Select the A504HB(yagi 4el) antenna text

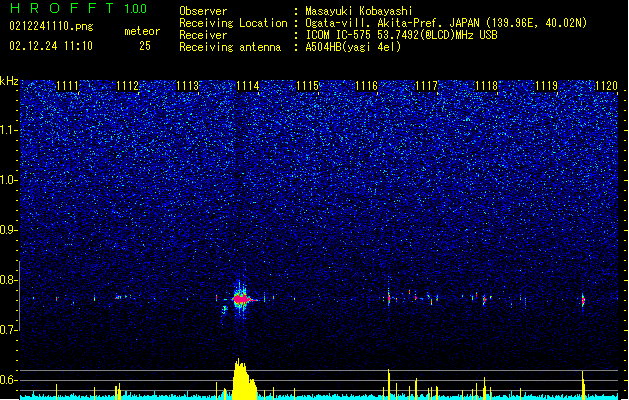[353, 47]
